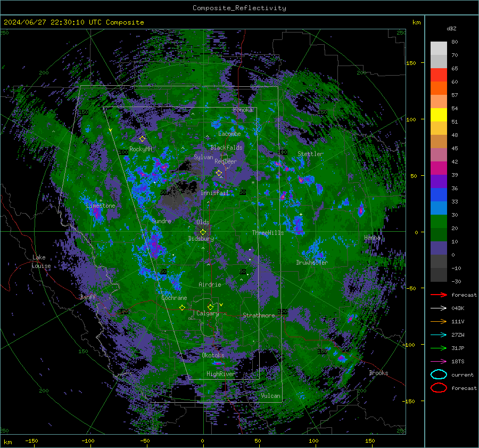The image size is (479, 448).
Task: Click the yellow diamond marker near RockyMH
Action: pyautogui.click(x=142, y=139)
